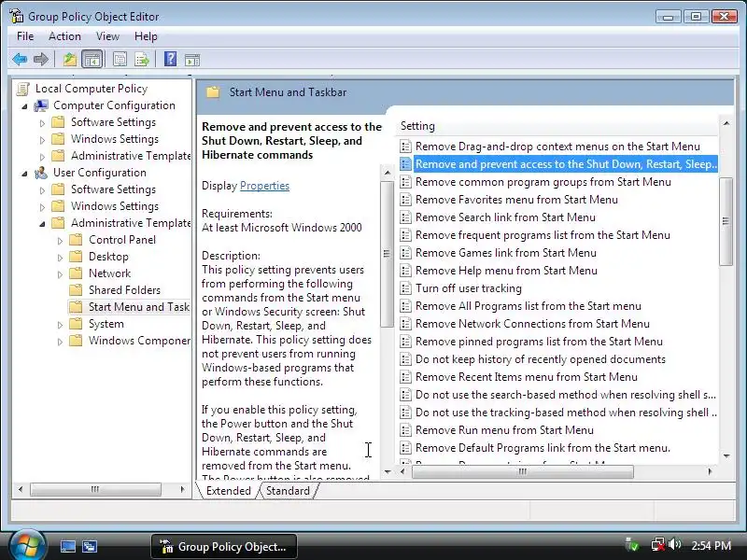Click the User Configuration user icon
The height and width of the screenshot is (560, 747).
point(41,173)
